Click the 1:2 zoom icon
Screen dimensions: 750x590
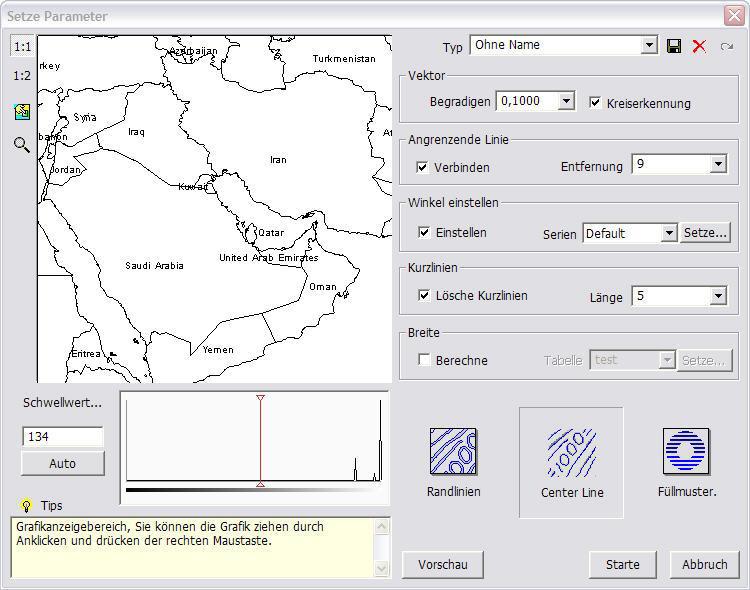click(x=21, y=76)
